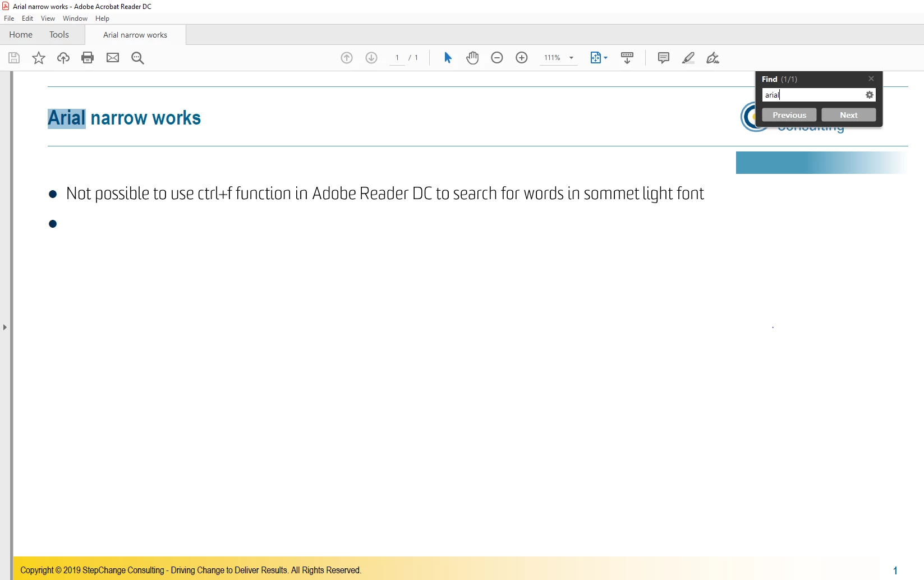
Task: Click the Find search text field
Action: 813,95
